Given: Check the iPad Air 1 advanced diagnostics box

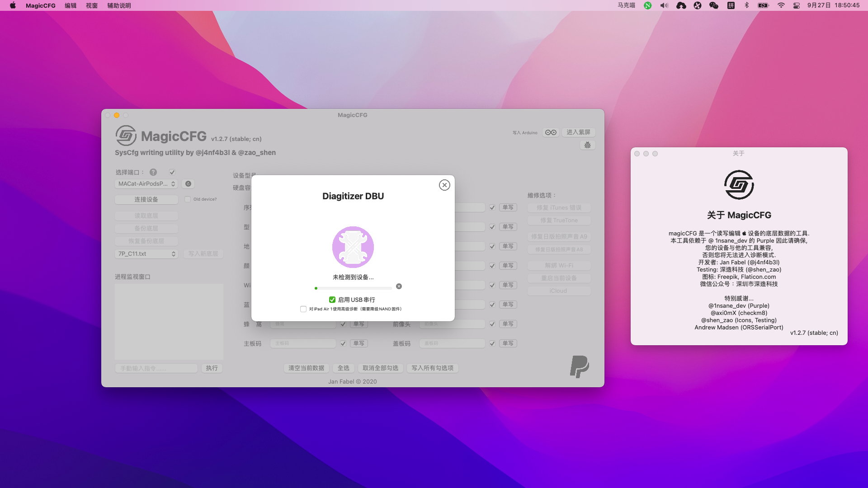Looking at the screenshot, I should tap(303, 309).
